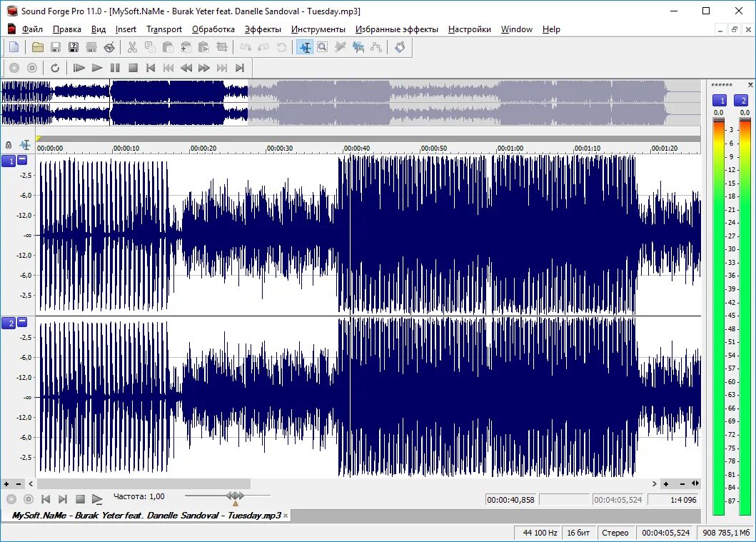Select channel 2 number button in waveform

(x=9, y=323)
